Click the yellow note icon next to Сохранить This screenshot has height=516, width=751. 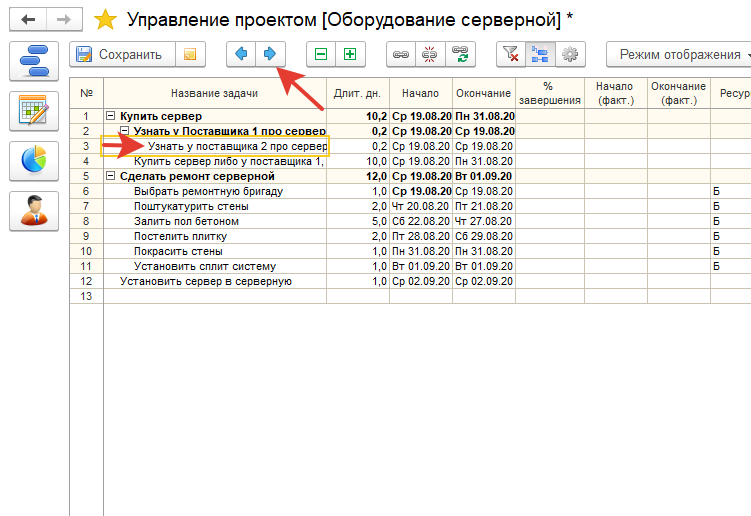[190, 54]
